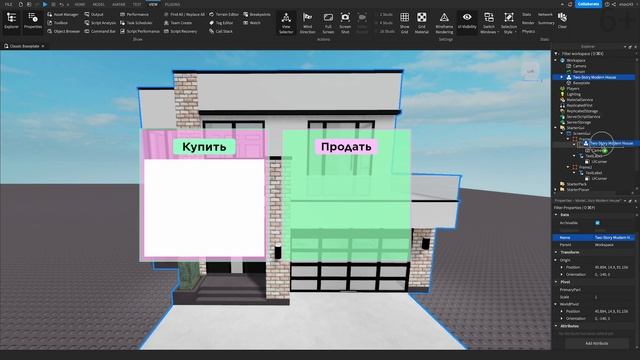
Task: Open the Asset Manager window
Action: click(62, 14)
